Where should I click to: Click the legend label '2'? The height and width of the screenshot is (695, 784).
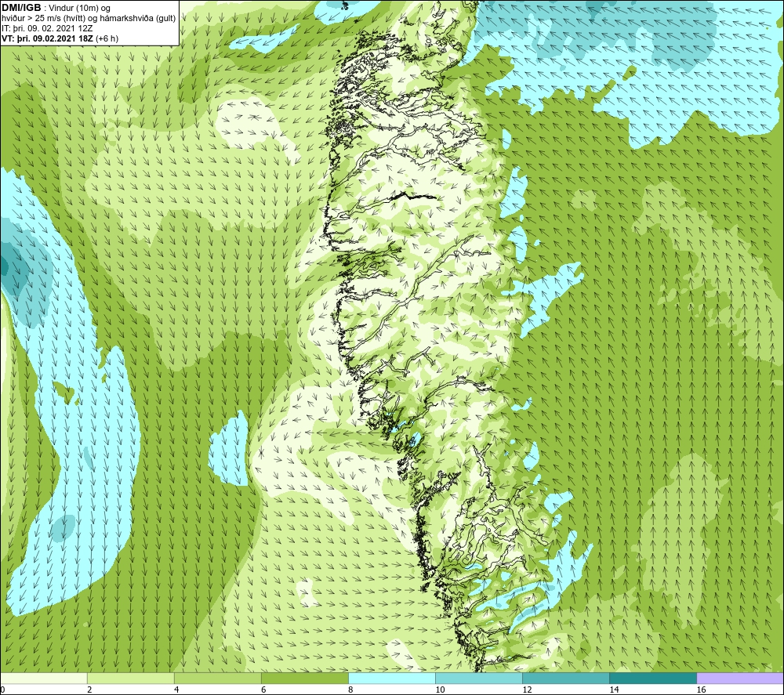pos(89,690)
